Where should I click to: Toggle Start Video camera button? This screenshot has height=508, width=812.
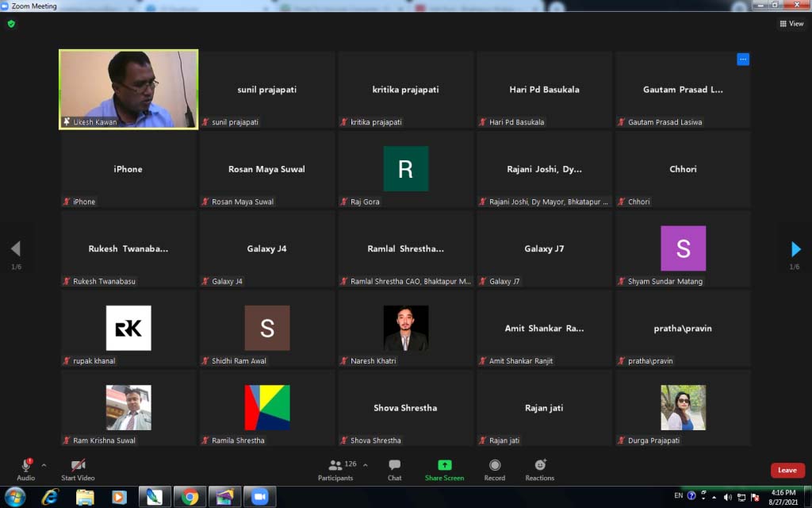point(78,467)
